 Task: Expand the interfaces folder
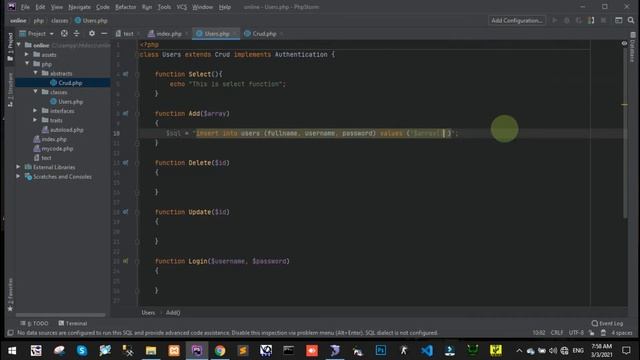point(36,111)
